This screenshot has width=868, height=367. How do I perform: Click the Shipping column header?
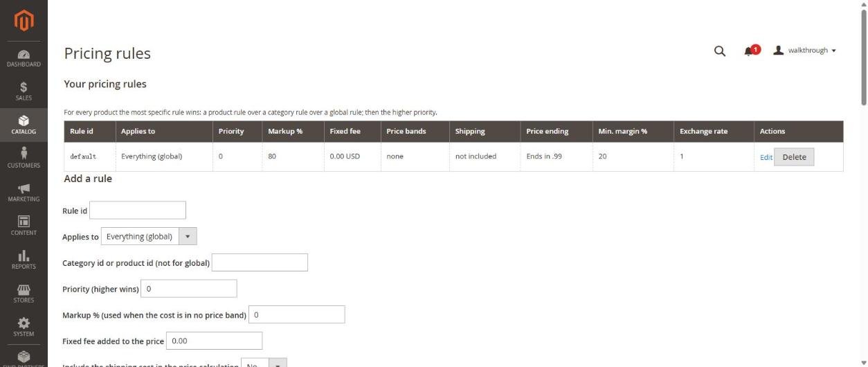(485, 132)
